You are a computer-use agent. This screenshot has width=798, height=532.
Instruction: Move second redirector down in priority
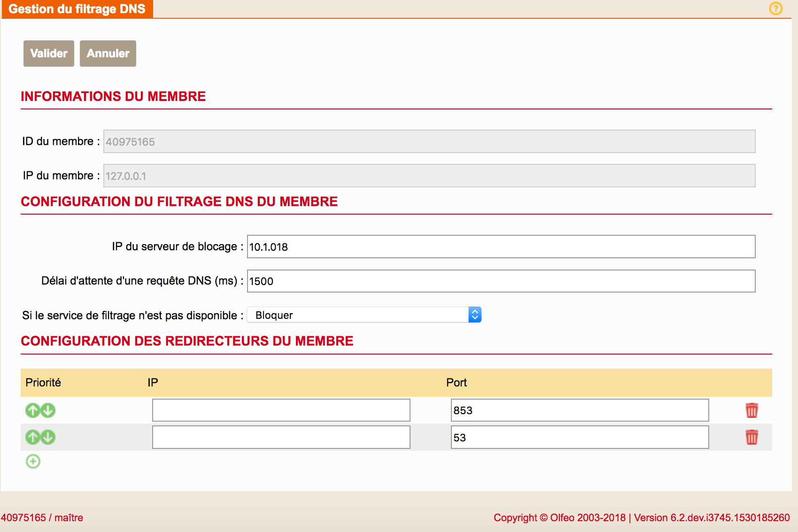(x=48, y=437)
